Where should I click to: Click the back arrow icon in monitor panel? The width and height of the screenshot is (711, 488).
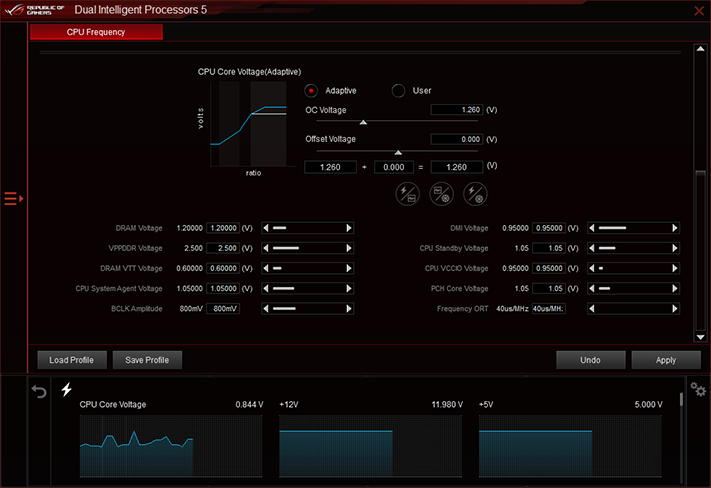39,391
